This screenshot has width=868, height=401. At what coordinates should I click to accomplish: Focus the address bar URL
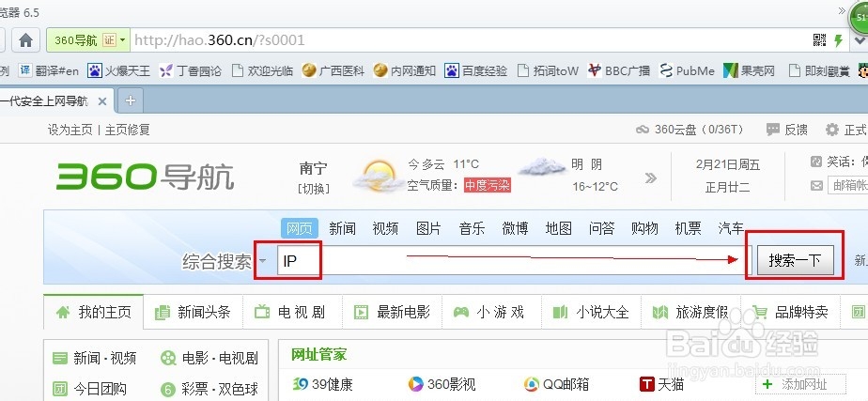[471, 40]
